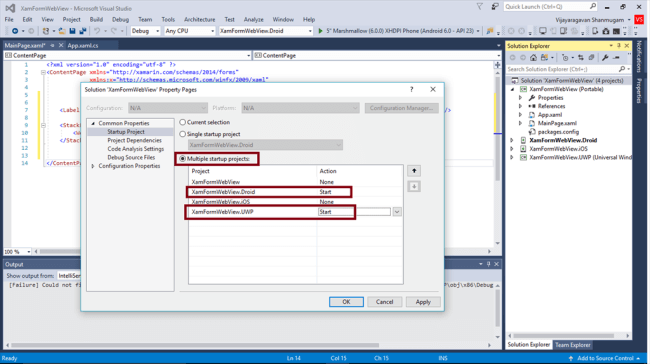This screenshot has height=364, width=650.
Task: Click the green Start debugging play icon
Action: point(320,31)
